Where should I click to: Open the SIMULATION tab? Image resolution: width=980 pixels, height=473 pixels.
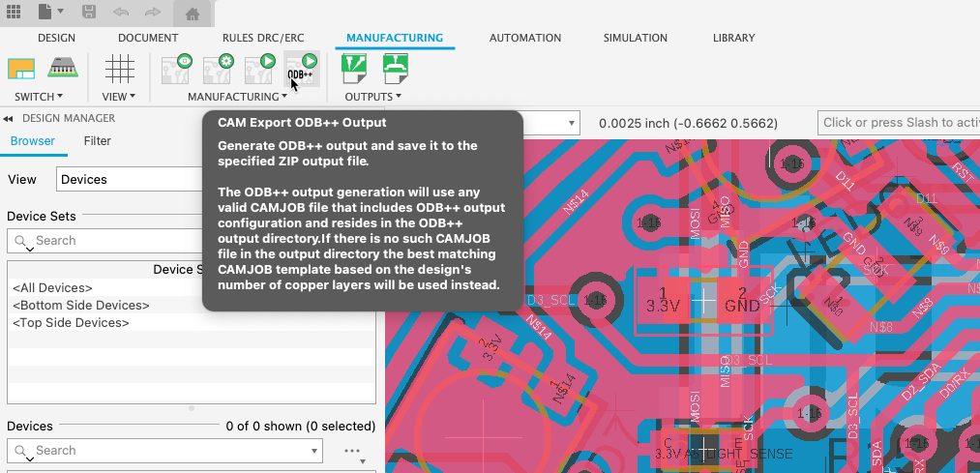[x=635, y=38]
